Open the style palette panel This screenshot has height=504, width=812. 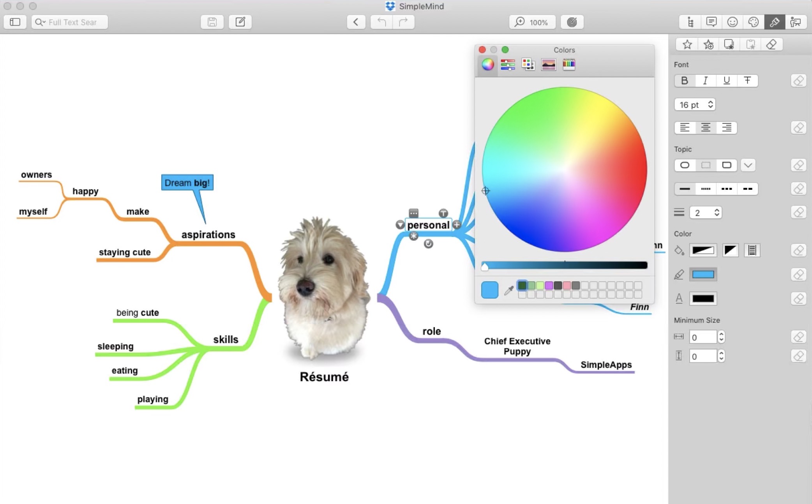(x=754, y=22)
